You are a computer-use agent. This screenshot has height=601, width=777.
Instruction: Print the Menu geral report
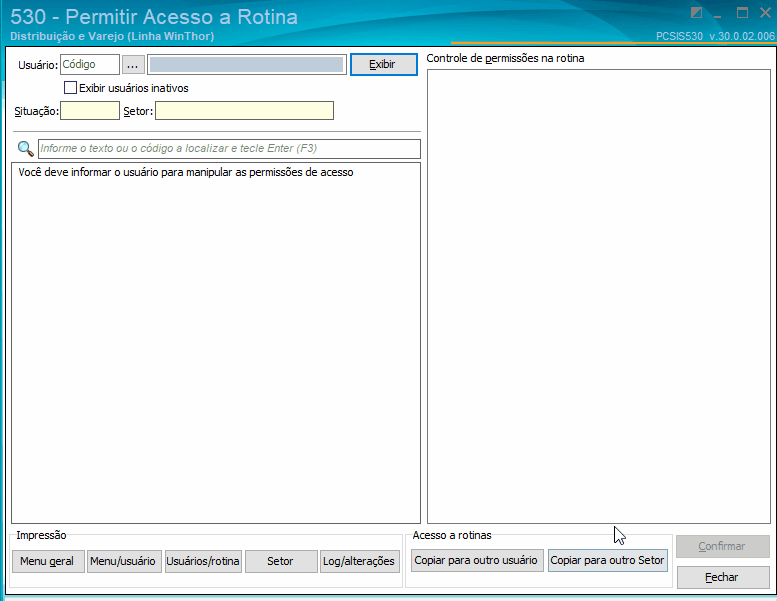point(48,561)
